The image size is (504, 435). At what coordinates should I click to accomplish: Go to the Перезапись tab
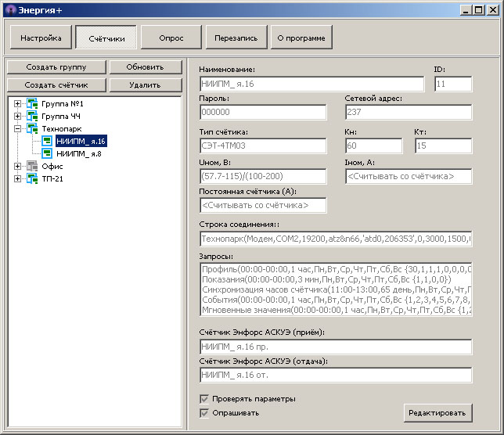[236, 38]
